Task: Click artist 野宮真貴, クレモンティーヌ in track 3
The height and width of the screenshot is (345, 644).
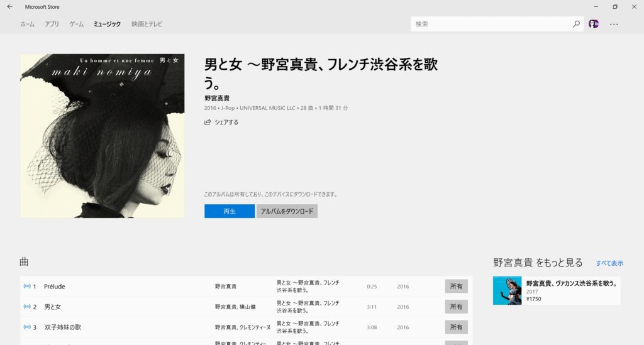Action: coord(243,327)
